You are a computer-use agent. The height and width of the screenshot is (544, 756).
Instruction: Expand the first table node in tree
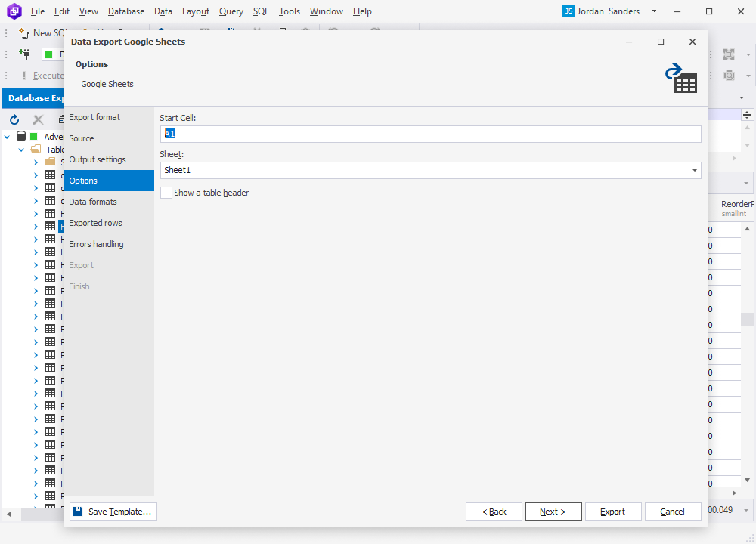[x=36, y=175]
